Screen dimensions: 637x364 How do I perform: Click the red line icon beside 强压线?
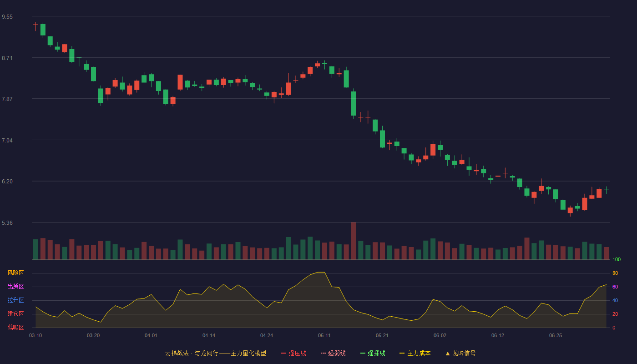[x=283, y=353]
